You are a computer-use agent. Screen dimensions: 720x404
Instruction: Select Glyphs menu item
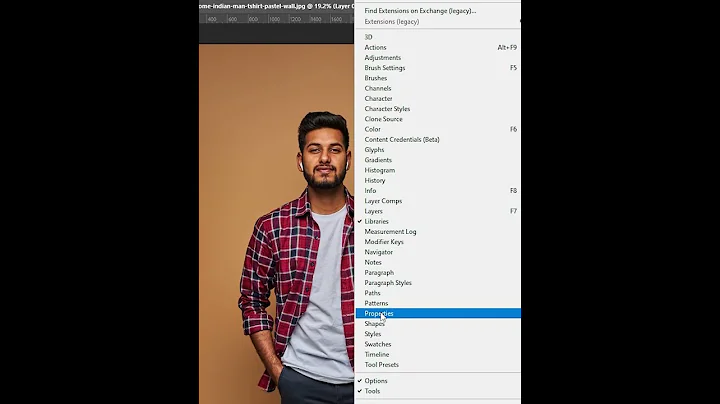438,150
